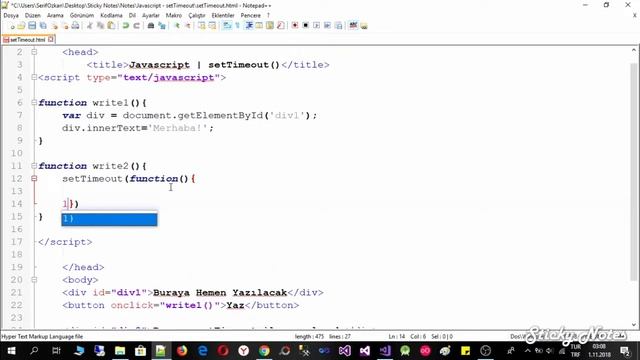This screenshot has width=640, height=360.
Task: Click the Print toolbar icon
Action: 76,26
